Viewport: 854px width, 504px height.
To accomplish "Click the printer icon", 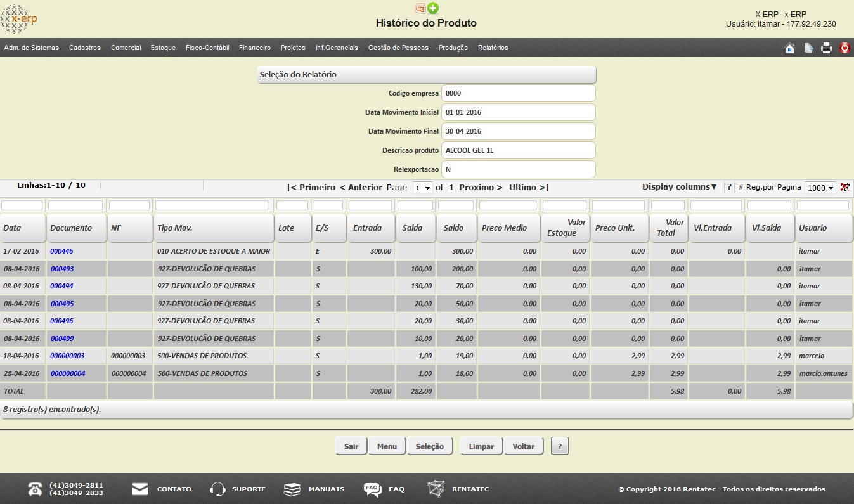I will (826, 48).
